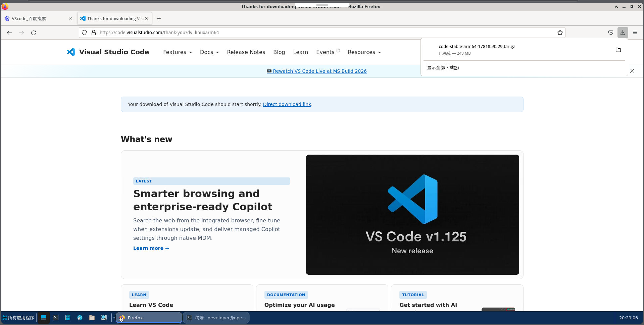Launch terminal from the taskbar launcher
The height and width of the screenshot is (325, 644).
[56, 318]
